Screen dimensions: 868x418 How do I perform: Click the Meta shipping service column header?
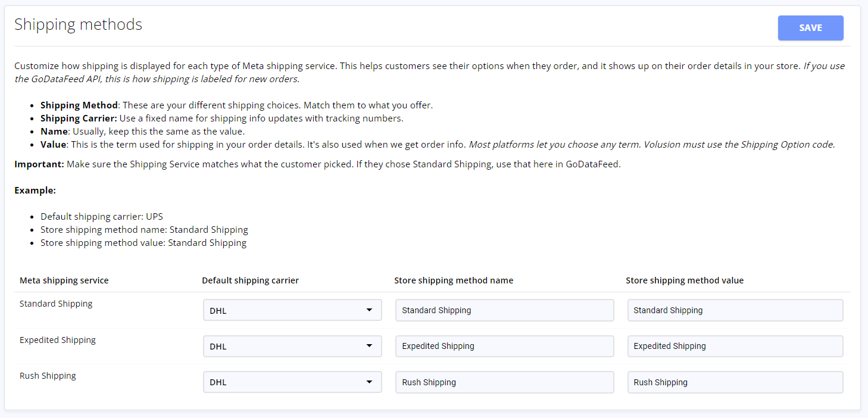pos(64,280)
